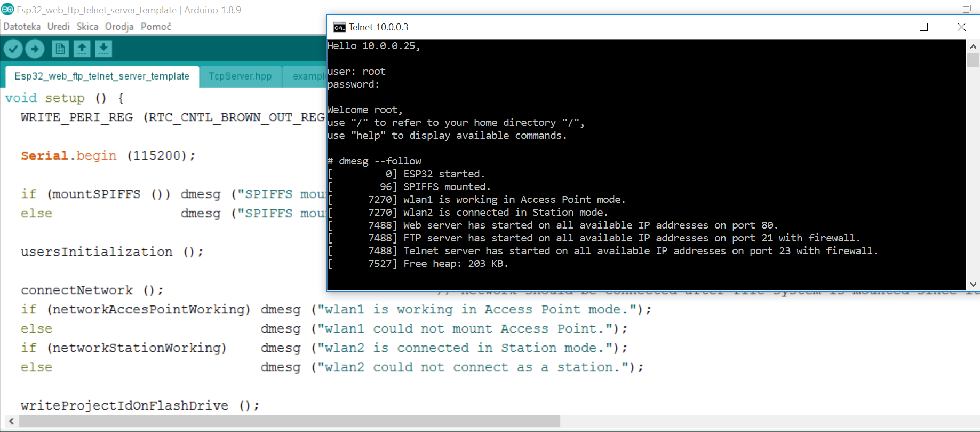Screen dimensions: 980x432
Task: Select the Esp32_web_ftp_telnet_server_template tab
Action: click(x=102, y=76)
